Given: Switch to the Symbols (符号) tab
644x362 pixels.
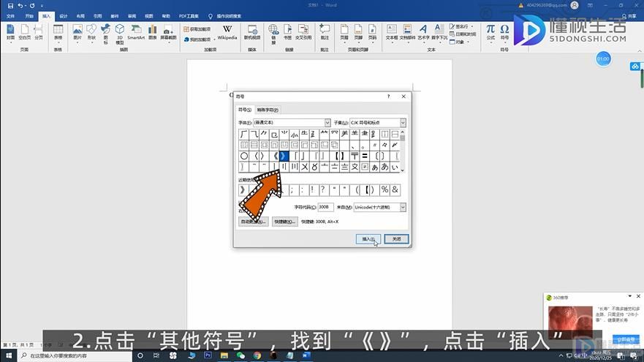Looking at the screenshot, I should coord(245,110).
